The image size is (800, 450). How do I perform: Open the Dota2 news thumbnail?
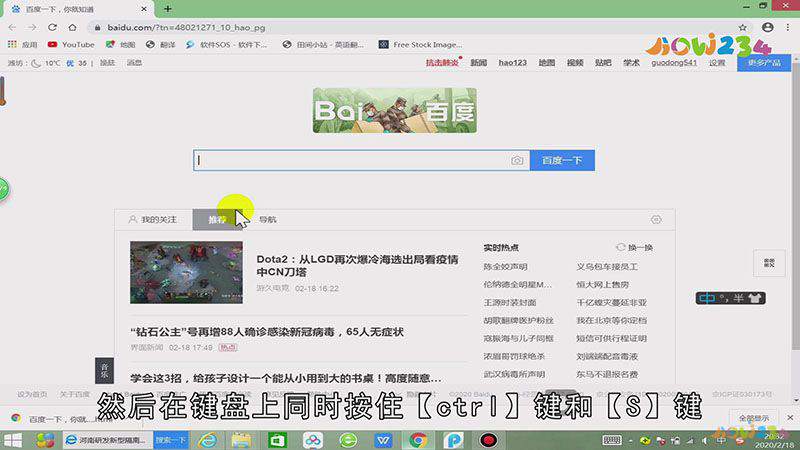coord(186,272)
